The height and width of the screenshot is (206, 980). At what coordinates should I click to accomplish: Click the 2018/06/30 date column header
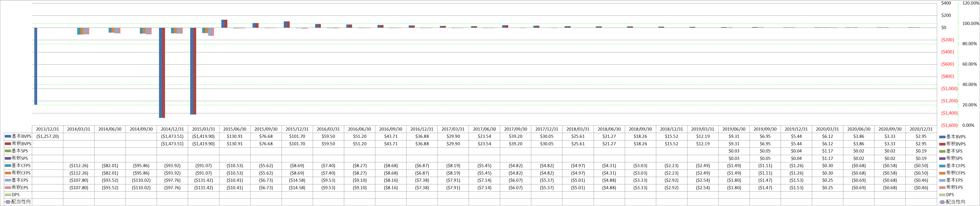(x=609, y=129)
